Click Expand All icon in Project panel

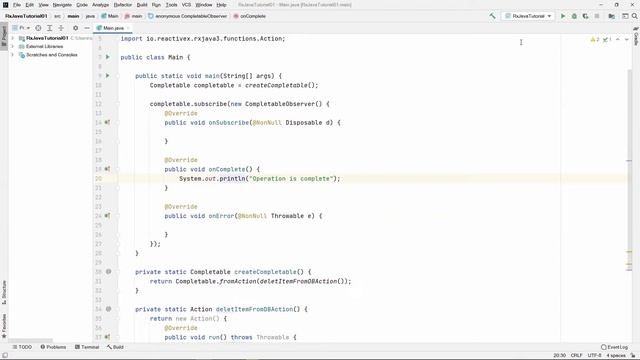pos(49,28)
